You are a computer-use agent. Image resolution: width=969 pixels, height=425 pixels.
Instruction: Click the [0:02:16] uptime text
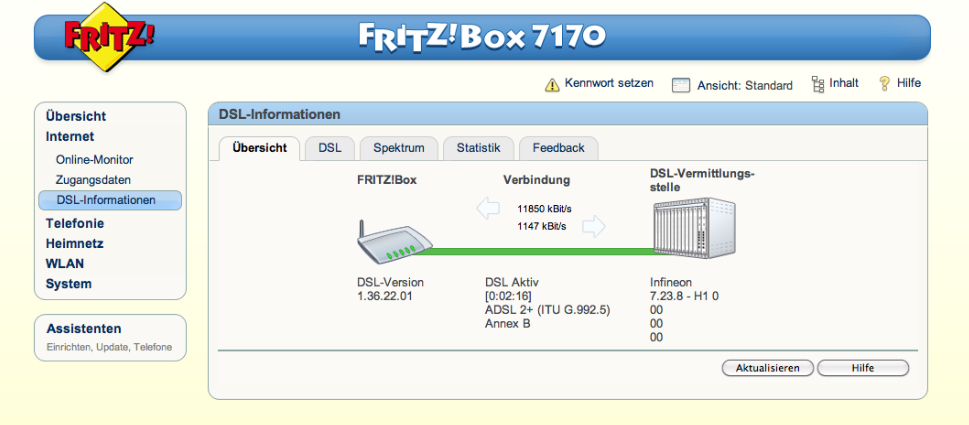508,296
